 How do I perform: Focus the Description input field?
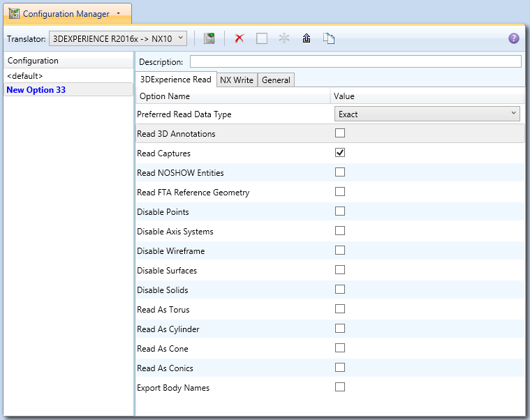(x=355, y=61)
